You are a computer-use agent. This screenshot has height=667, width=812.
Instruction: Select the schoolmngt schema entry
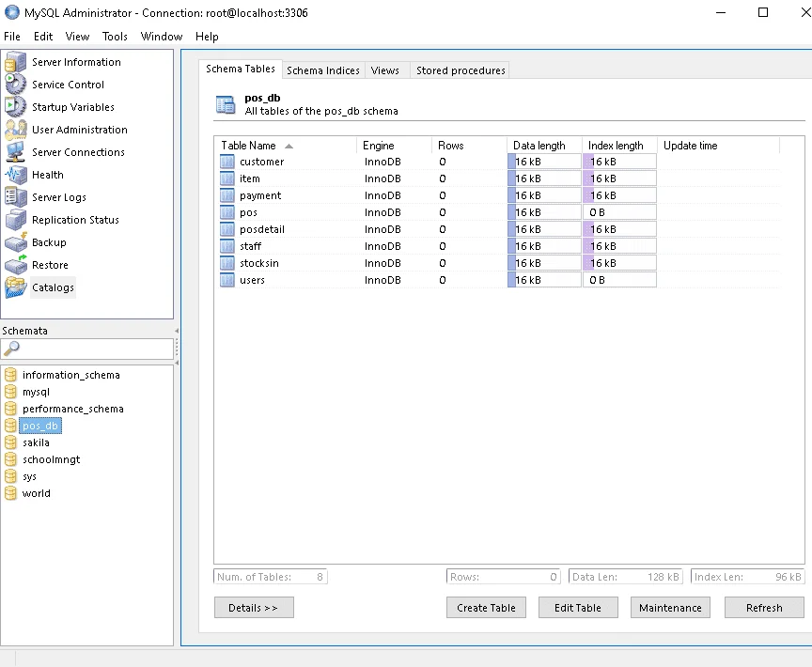click(x=52, y=459)
